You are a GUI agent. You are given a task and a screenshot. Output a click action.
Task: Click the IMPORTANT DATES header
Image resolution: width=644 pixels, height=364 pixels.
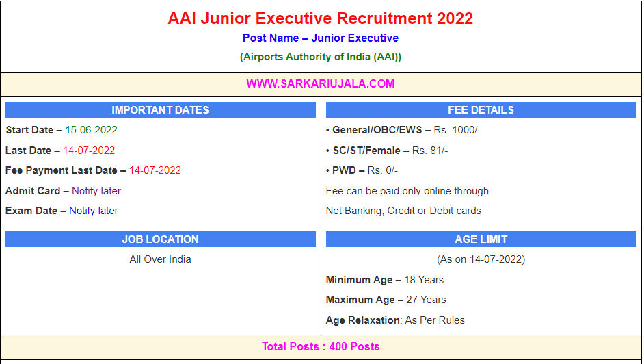160,110
